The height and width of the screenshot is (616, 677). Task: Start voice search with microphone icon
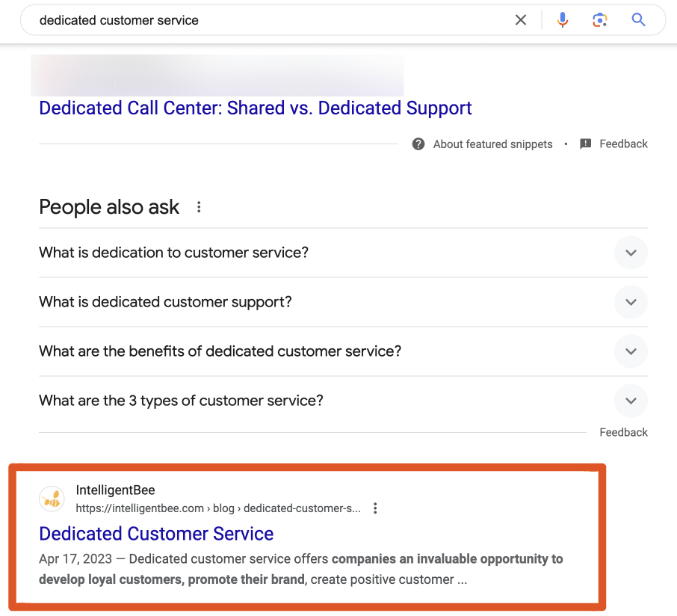pos(562,20)
